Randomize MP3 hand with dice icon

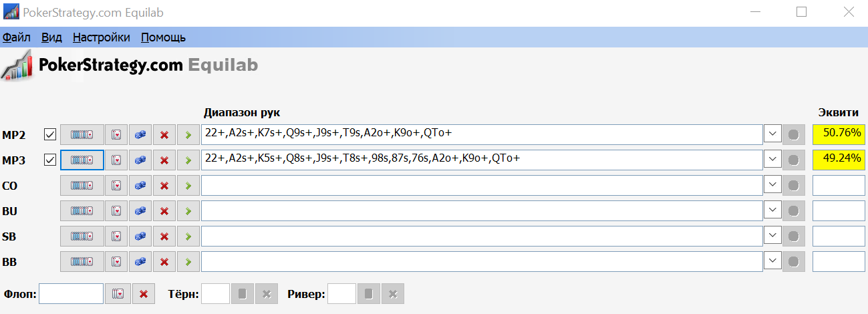tap(140, 160)
